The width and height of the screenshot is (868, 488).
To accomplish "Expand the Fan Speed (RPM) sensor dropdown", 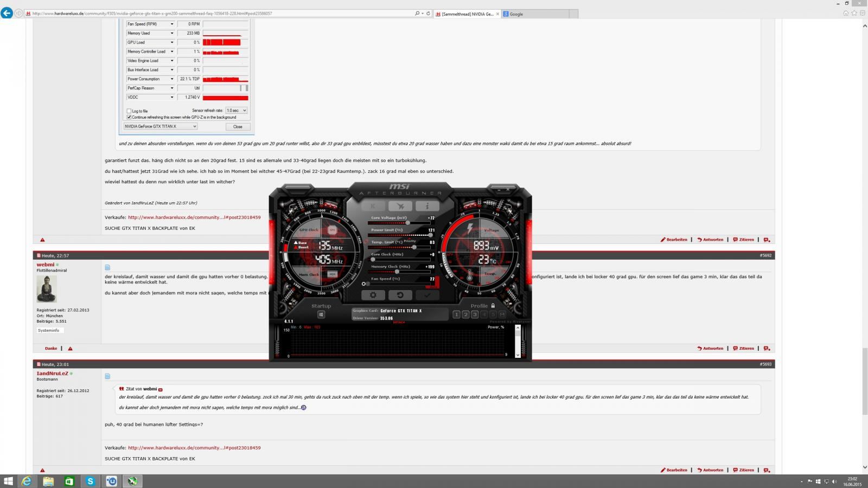I will click(x=172, y=24).
